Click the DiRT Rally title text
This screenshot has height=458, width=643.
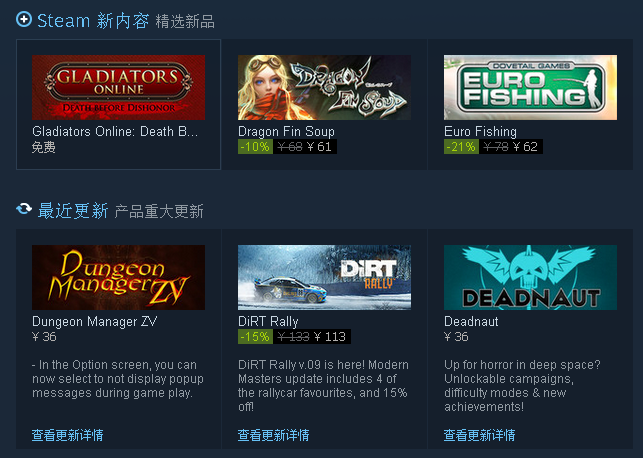[268, 321]
